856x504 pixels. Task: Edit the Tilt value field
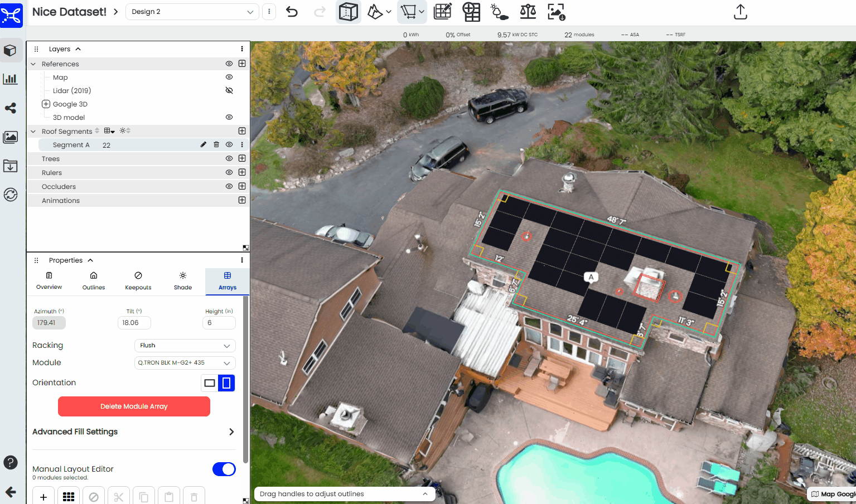click(134, 322)
